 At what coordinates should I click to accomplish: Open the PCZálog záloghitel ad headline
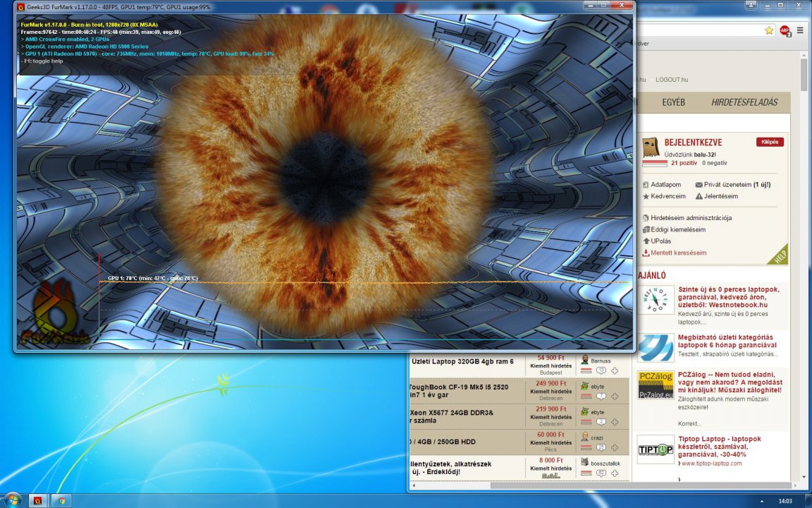pyautogui.click(x=730, y=382)
